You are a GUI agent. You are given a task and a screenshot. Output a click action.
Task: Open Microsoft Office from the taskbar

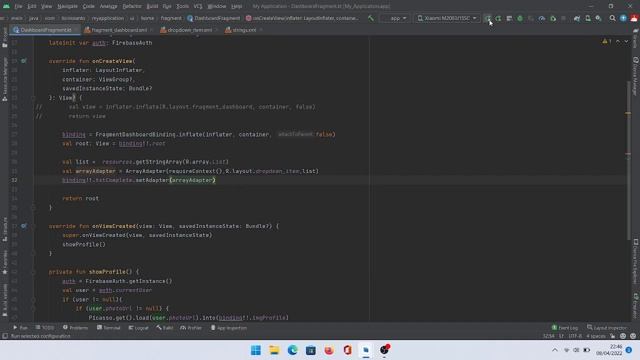(x=347, y=350)
